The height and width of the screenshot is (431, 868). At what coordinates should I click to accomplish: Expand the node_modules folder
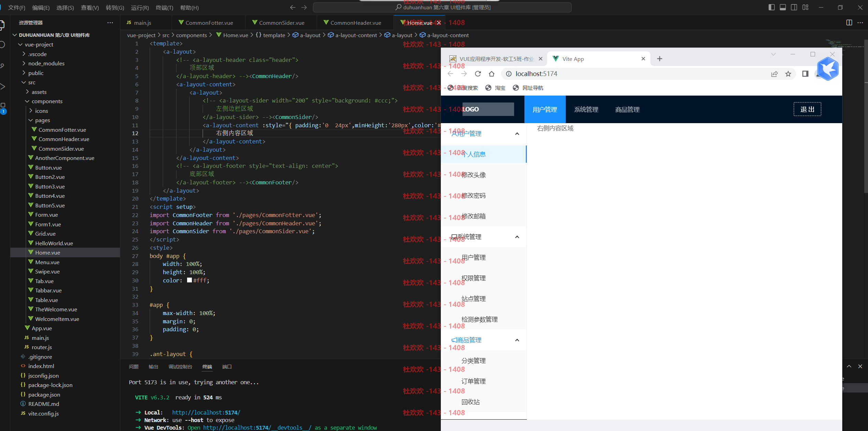pos(46,63)
